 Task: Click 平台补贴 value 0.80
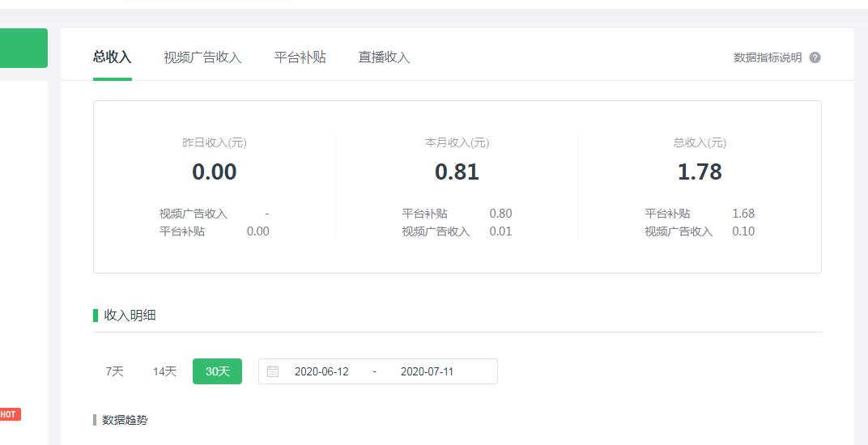pos(500,214)
